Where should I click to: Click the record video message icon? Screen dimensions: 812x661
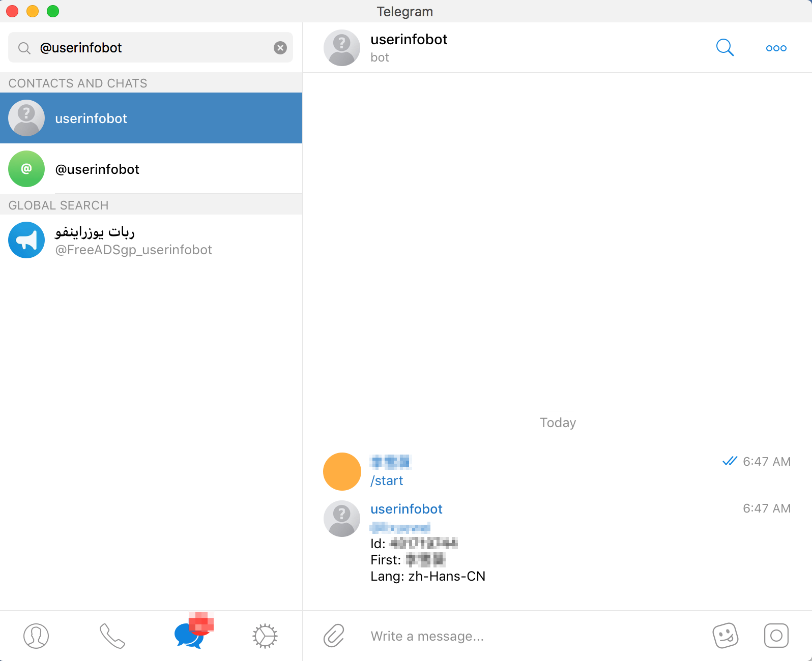(x=776, y=636)
